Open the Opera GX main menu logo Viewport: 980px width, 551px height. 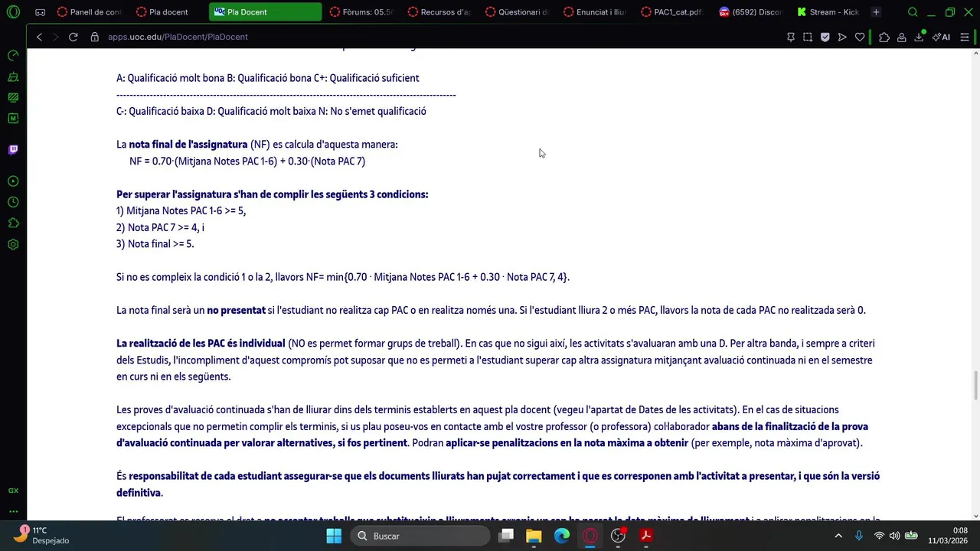(x=13, y=12)
